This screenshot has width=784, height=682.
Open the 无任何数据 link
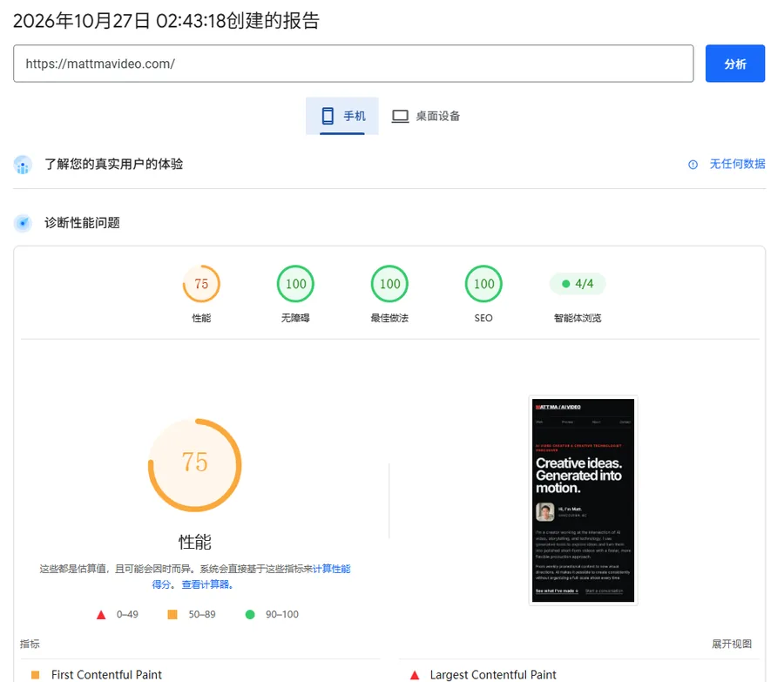pos(738,164)
